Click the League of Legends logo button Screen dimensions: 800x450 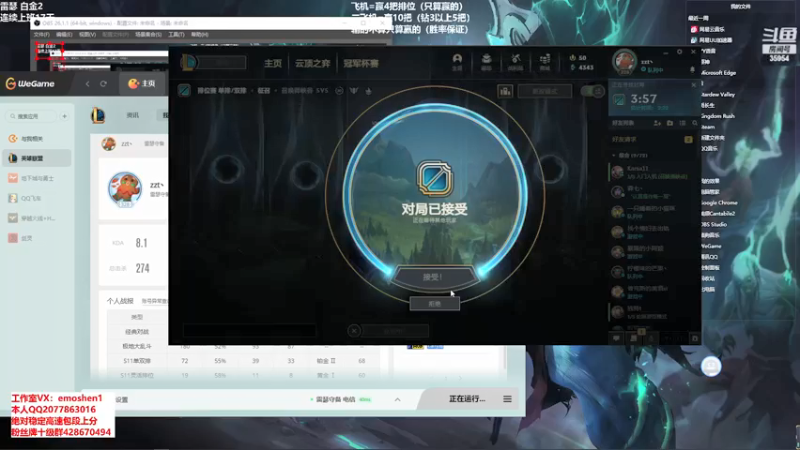point(188,63)
